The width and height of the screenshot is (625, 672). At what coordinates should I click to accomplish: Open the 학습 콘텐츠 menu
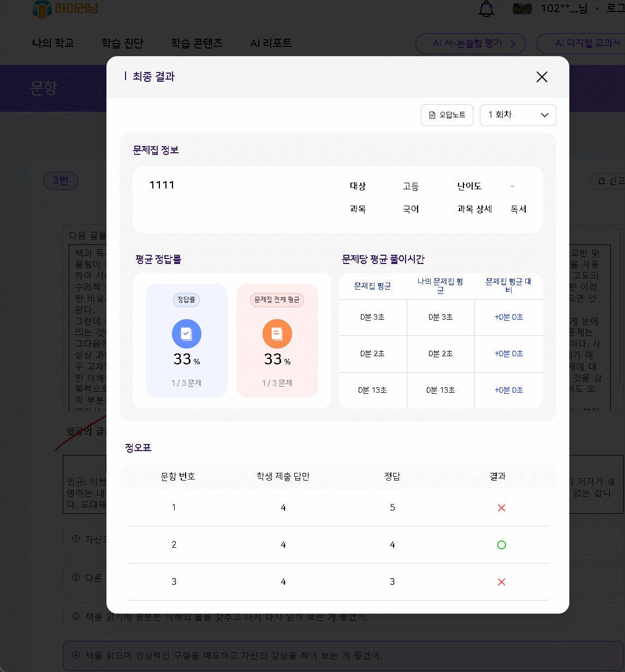point(197,43)
